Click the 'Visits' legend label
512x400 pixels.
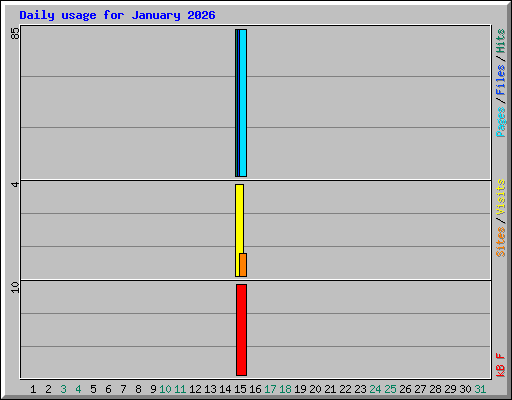tap(501, 197)
